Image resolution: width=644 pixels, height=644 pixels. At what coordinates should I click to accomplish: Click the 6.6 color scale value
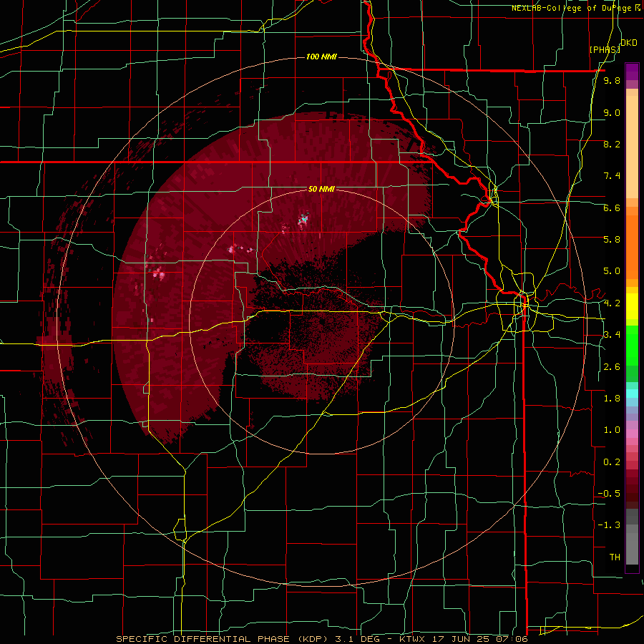pyautogui.click(x=612, y=208)
